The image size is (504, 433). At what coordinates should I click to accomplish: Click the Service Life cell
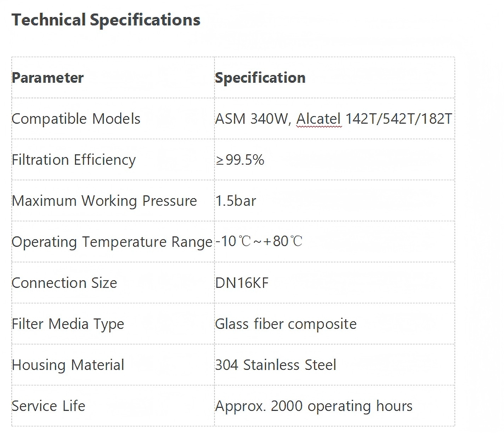48,406
